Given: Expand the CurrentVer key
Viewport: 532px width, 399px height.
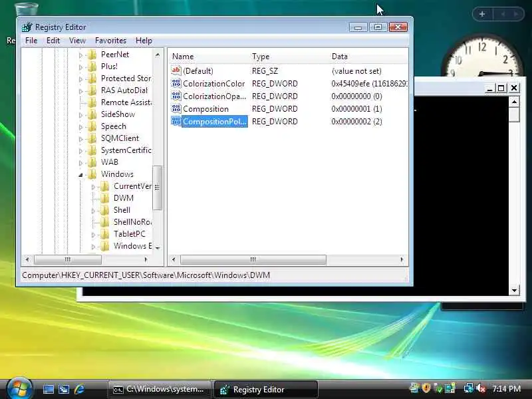Looking at the screenshot, I should [93, 187].
